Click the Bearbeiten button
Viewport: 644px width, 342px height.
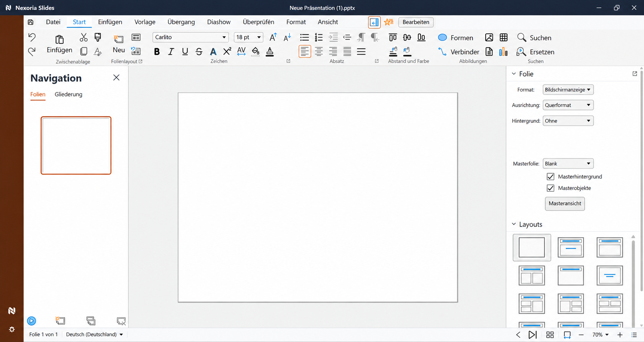click(x=416, y=22)
